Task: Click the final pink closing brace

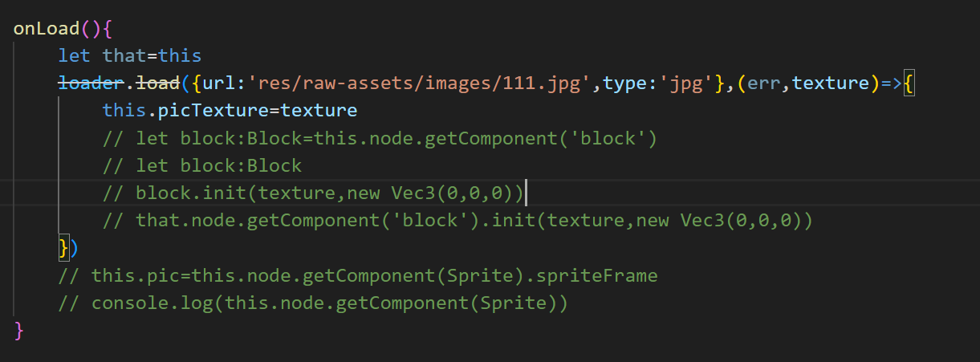Action: (20, 331)
